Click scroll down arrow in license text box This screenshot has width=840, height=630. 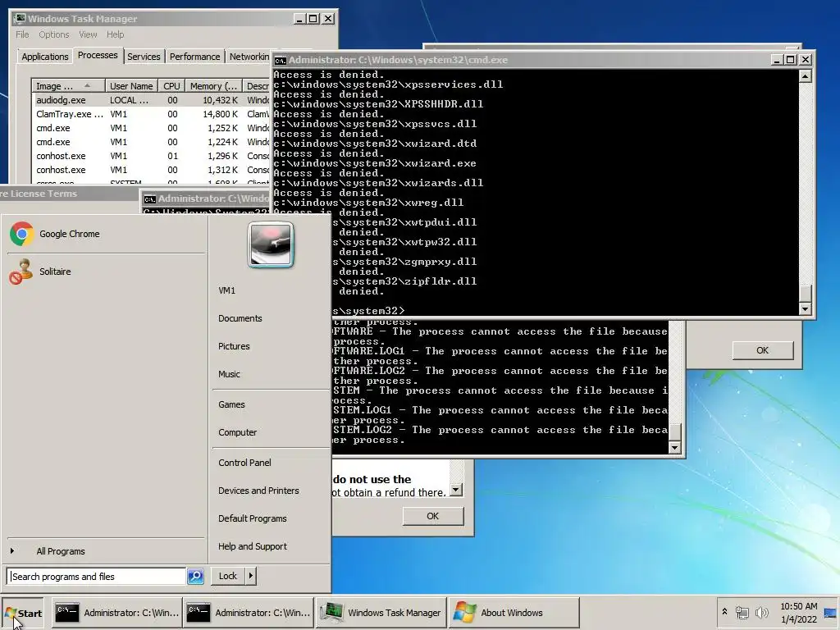[x=456, y=490]
